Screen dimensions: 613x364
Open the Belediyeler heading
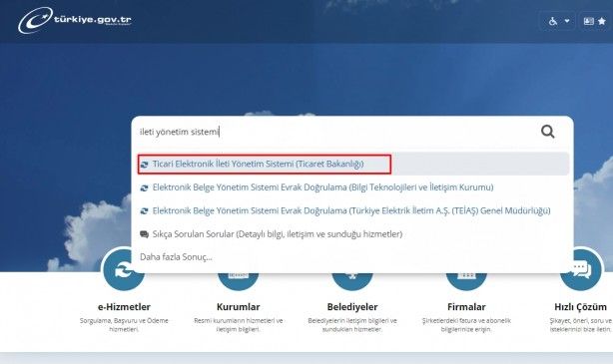click(352, 307)
